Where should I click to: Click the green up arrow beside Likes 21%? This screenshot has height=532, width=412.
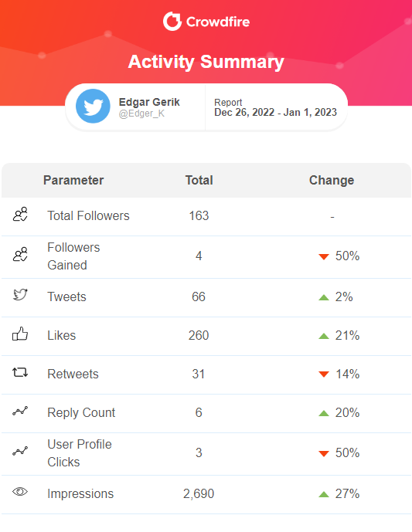click(324, 336)
